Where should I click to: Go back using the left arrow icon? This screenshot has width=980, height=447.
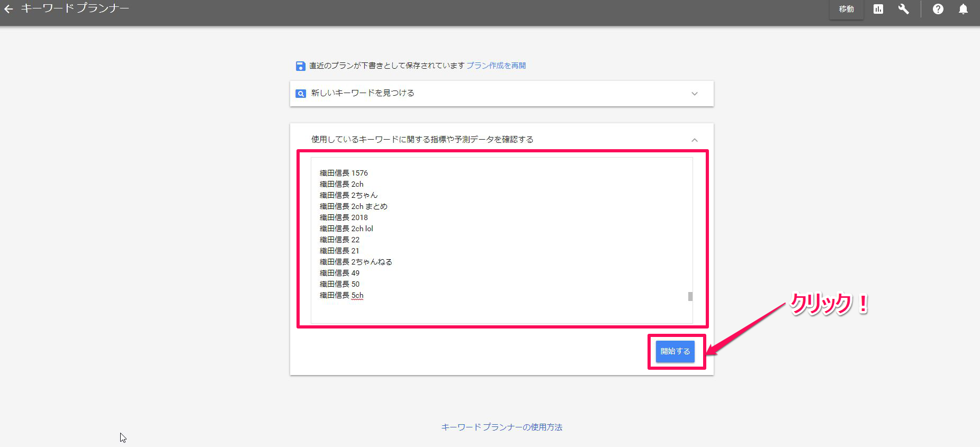[8, 9]
